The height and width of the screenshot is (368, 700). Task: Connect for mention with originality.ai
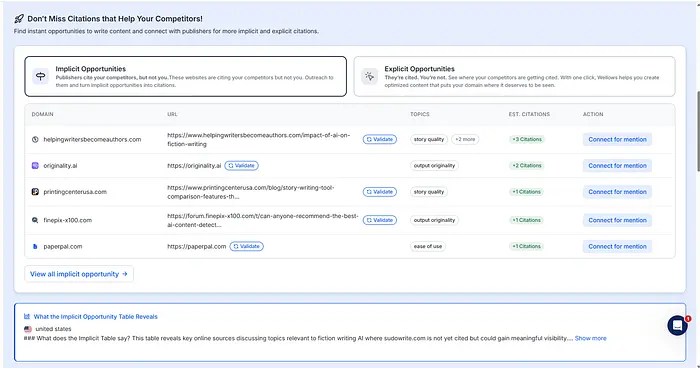tap(617, 166)
